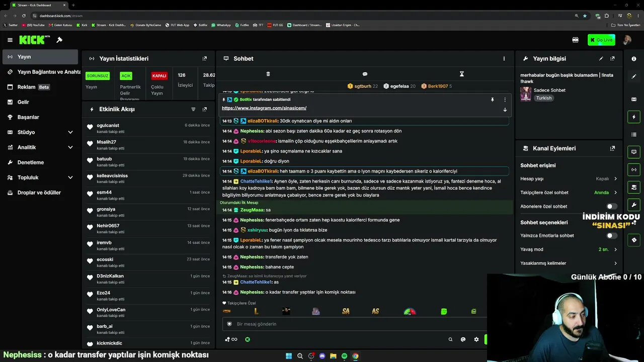Click the SORUNSUZ status badge
The width and height of the screenshot is (644, 362).
pos(98,76)
